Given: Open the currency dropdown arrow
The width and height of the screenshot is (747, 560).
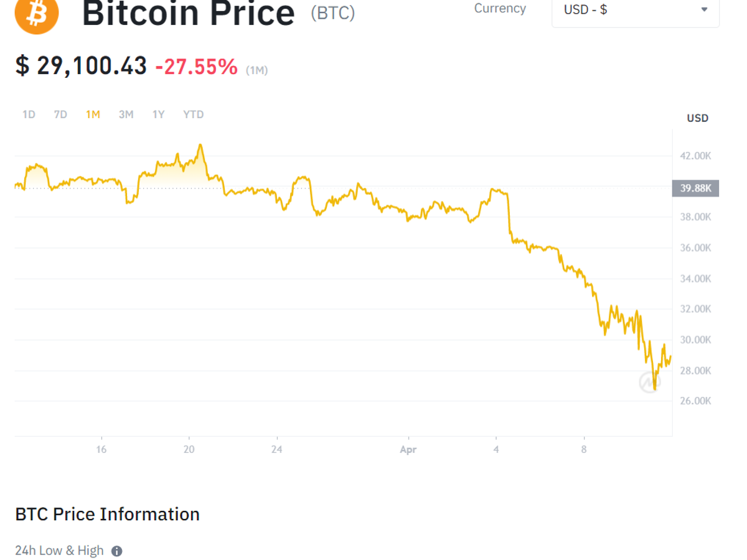Looking at the screenshot, I should 704,10.
